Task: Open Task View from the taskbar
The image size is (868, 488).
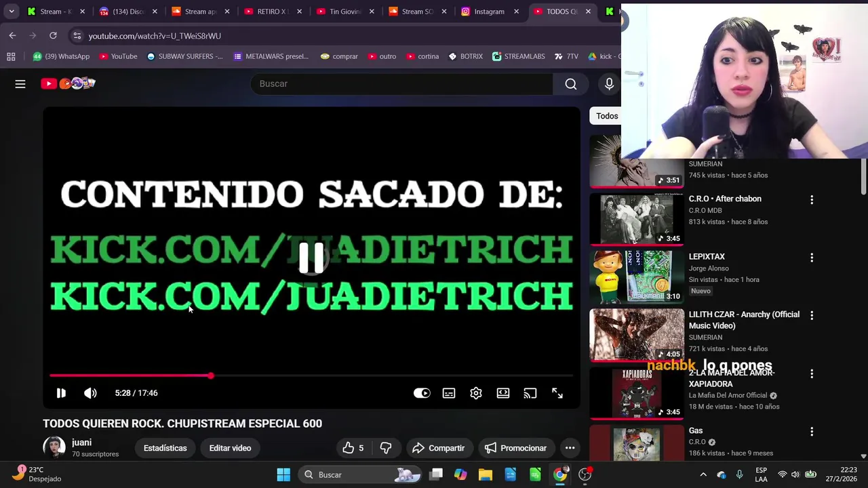Action: (436, 474)
